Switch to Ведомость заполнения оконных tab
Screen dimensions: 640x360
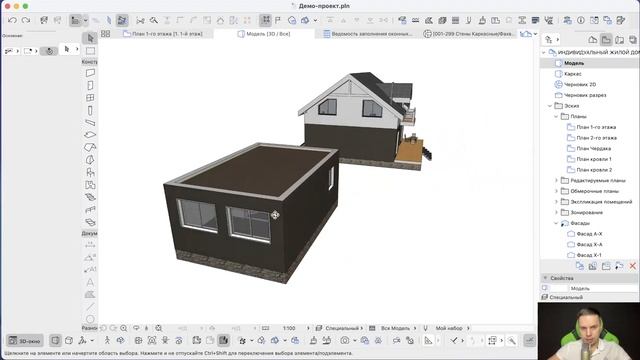pos(367,34)
